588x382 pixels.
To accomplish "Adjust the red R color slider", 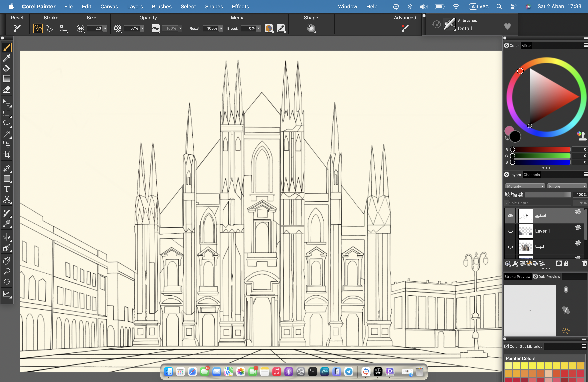I will pyautogui.click(x=541, y=149).
